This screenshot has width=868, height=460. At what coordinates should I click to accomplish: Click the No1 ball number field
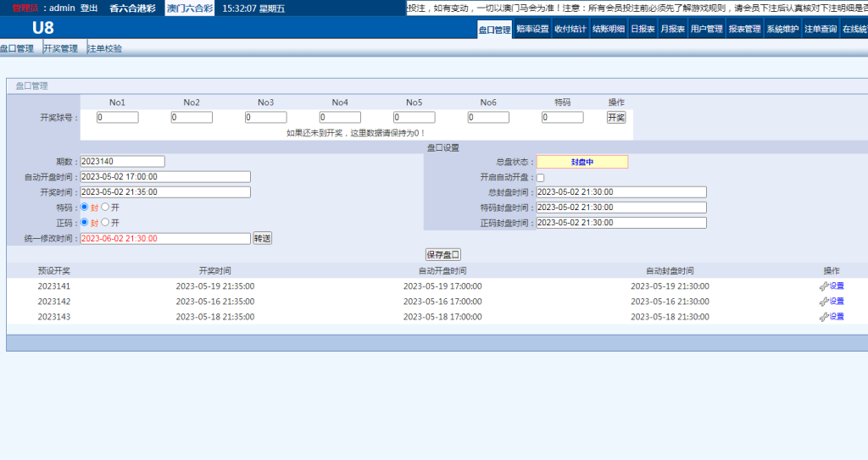click(117, 118)
